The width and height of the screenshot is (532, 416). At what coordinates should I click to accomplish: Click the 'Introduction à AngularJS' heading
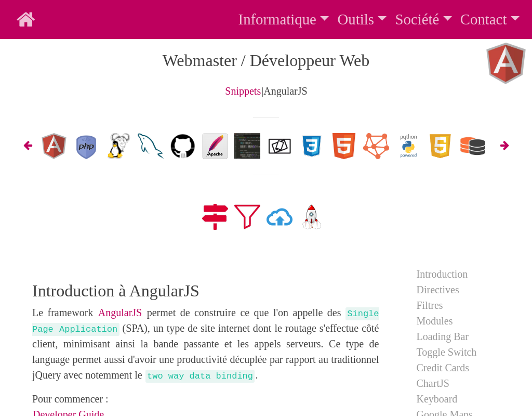[115, 291]
